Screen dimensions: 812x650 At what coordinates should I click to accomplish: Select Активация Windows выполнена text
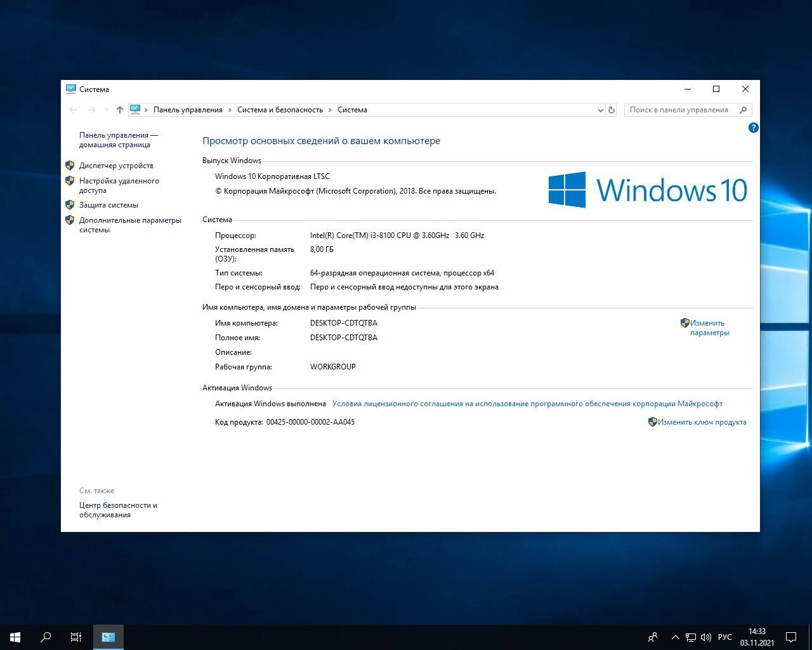(270, 404)
